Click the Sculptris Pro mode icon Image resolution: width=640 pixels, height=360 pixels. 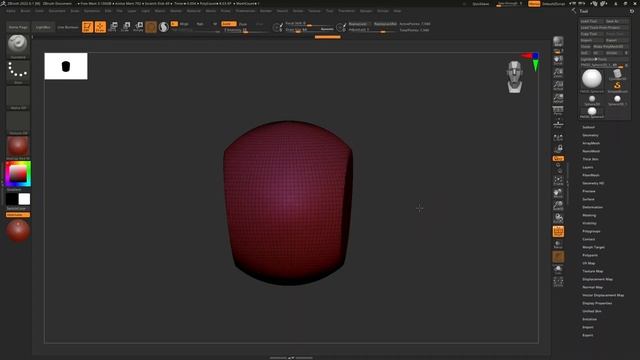click(164, 27)
